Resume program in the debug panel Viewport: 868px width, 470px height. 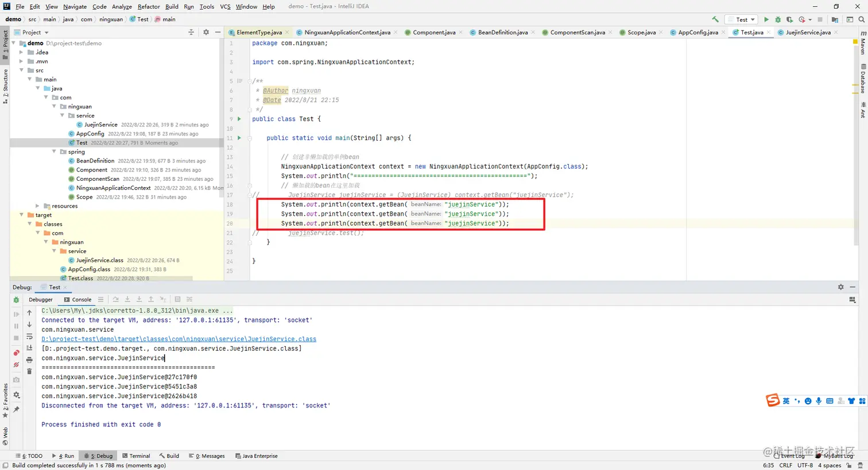coord(16,314)
